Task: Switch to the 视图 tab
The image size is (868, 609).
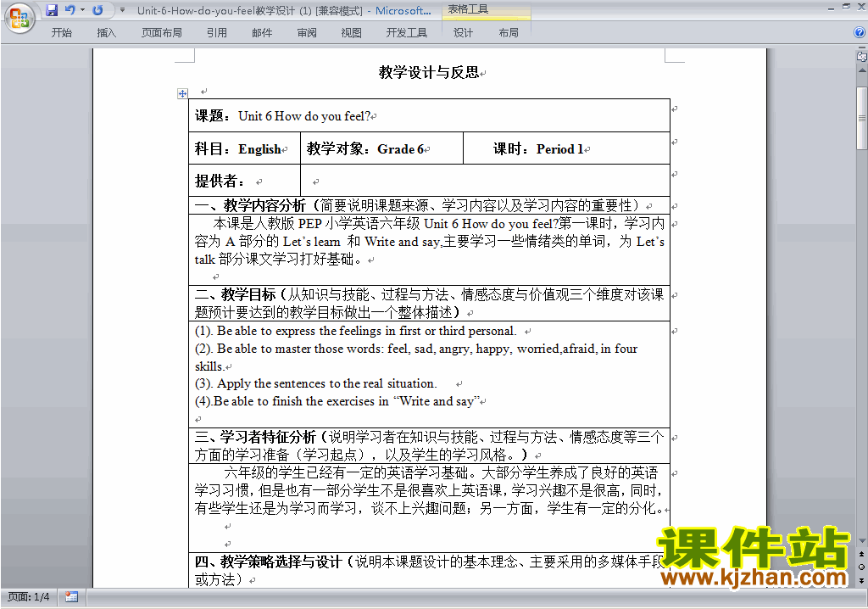Action: click(x=352, y=33)
